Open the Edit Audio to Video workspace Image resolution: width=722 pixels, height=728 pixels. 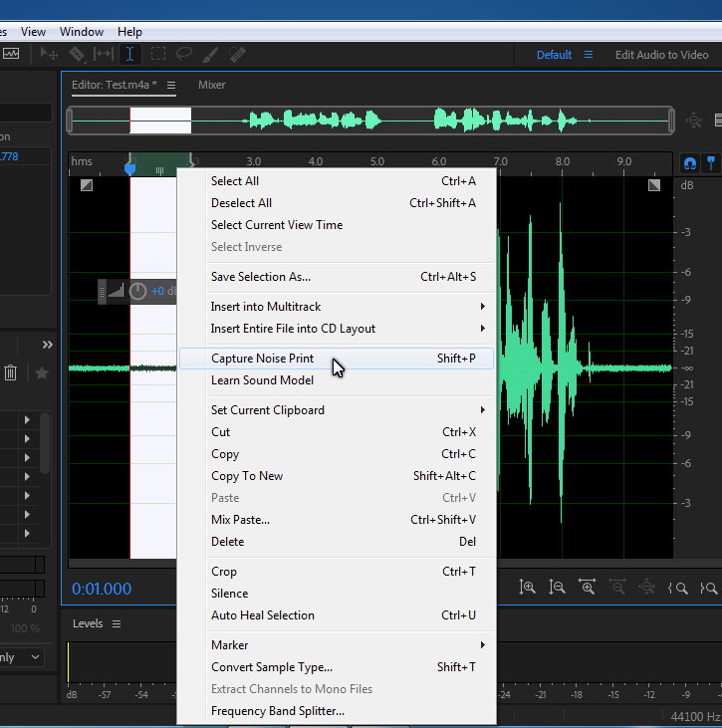[661, 55]
